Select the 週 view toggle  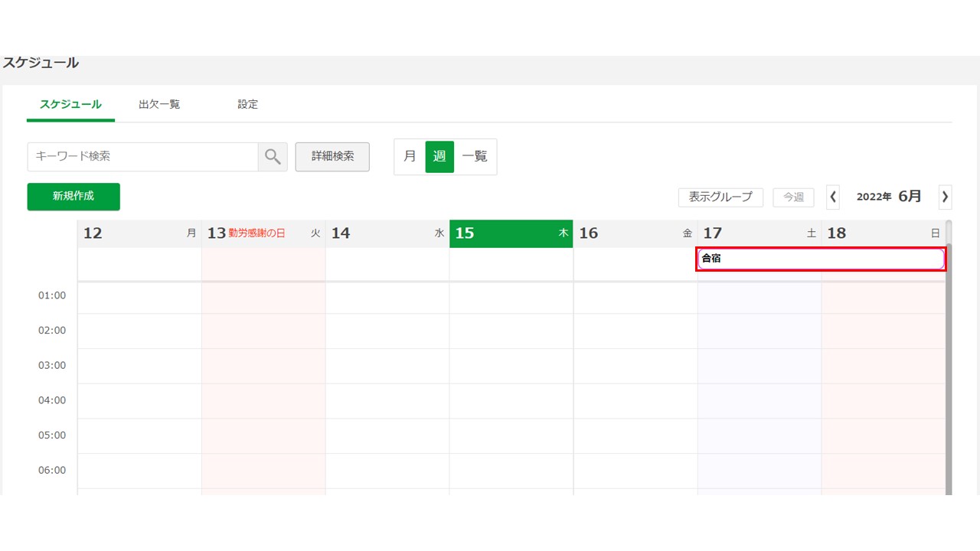439,156
